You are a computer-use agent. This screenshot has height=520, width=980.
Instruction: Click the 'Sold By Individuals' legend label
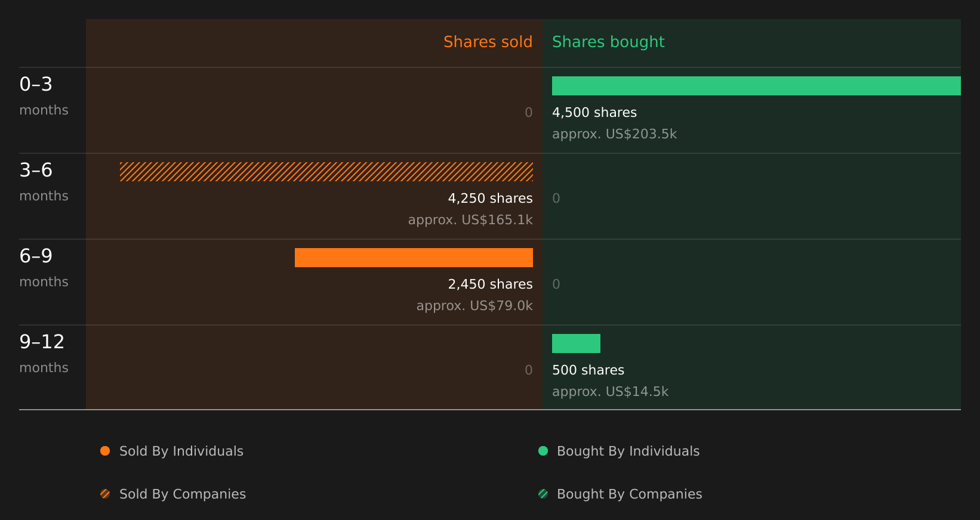click(x=181, y=451)
